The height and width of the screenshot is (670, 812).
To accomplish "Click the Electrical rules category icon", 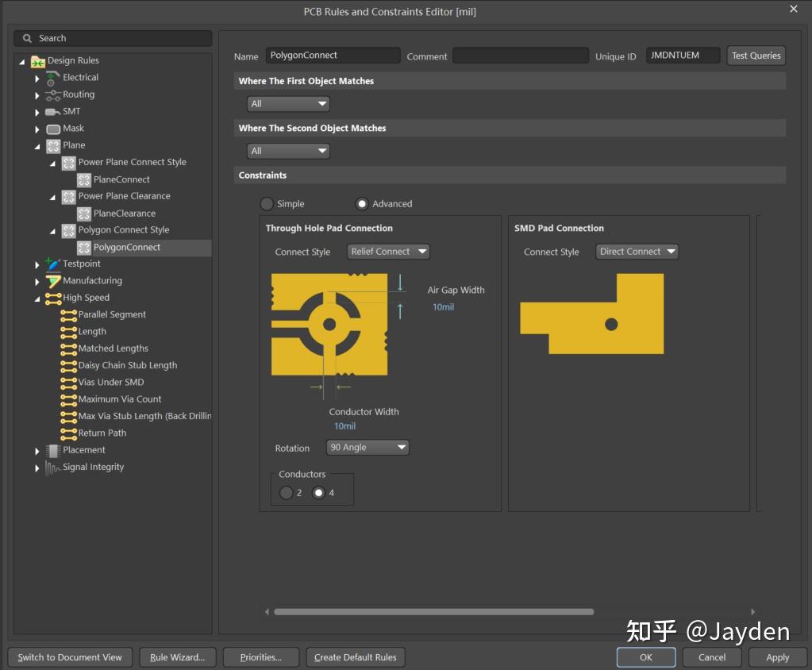I will pyautogui.click(x=53, y=78).
